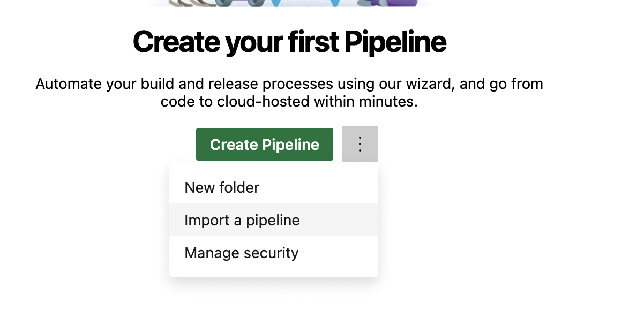Click the words release processes in description
The image size is (644, 318).
[x=265, y=84]
